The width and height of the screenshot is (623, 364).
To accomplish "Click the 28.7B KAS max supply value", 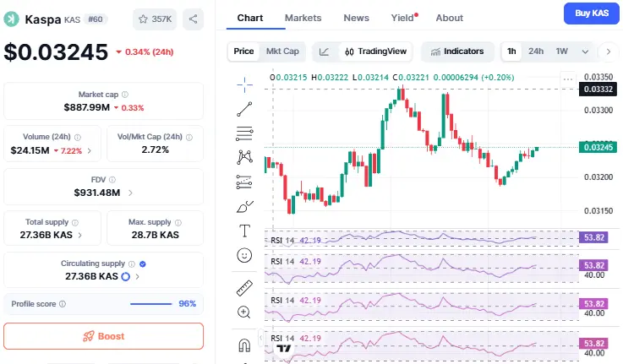I will pyautogui.click(x=156, y=235).
